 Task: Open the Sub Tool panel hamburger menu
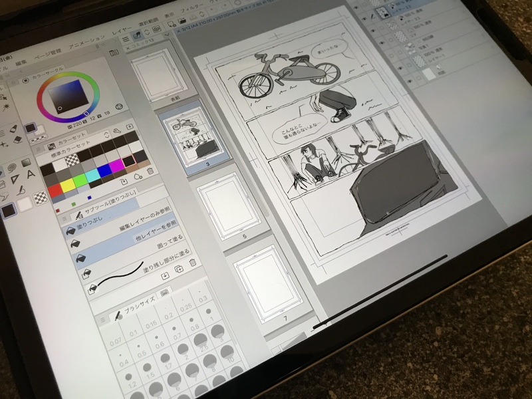pyautogui.click(x=64, y=219)
